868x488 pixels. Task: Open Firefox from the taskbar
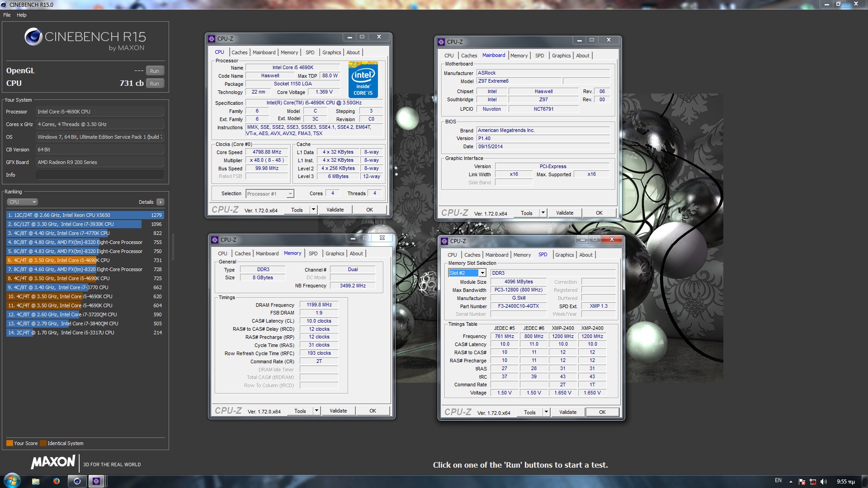coord(56,481)
